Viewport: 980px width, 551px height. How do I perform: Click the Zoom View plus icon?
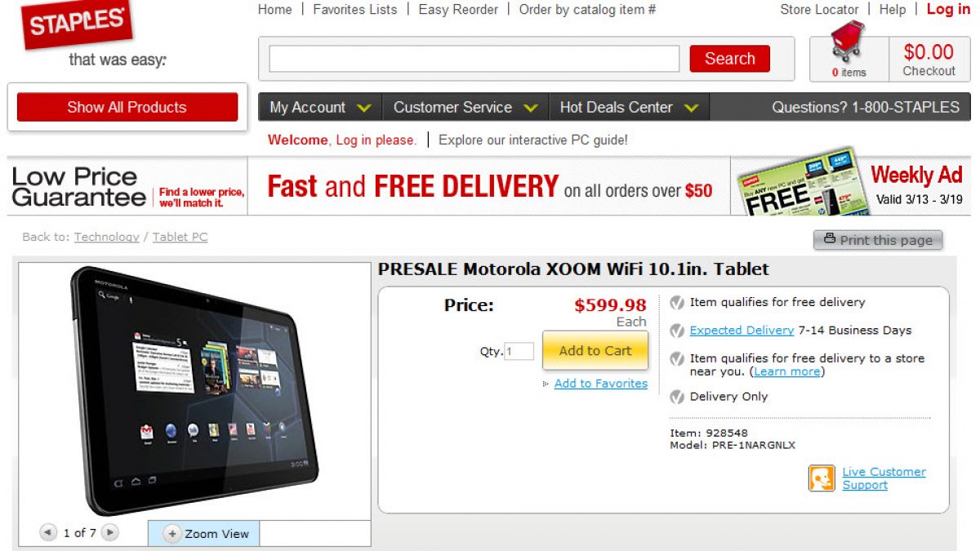(171, 534)
